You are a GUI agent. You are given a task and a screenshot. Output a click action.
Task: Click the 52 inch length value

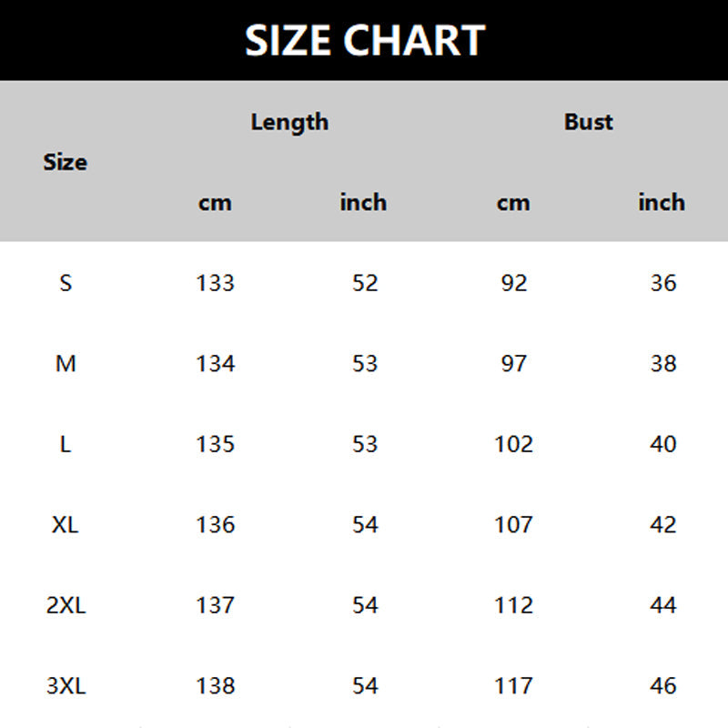[x=365, y=283]
